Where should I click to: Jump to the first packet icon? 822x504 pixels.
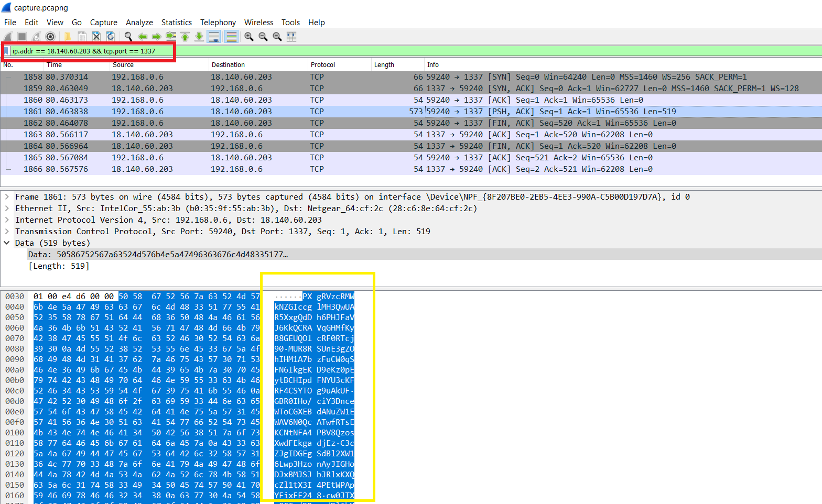tap(185, 37)
